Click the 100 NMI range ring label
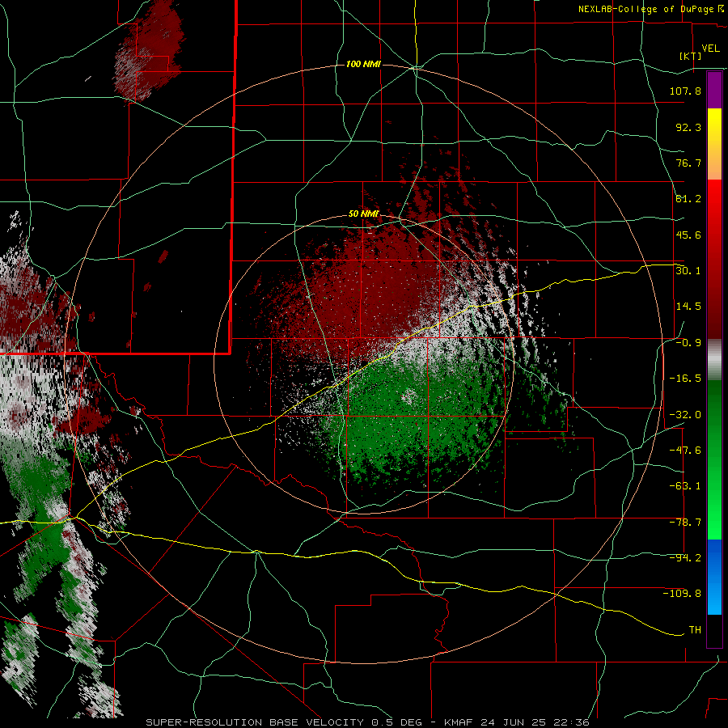 (363, 64)
